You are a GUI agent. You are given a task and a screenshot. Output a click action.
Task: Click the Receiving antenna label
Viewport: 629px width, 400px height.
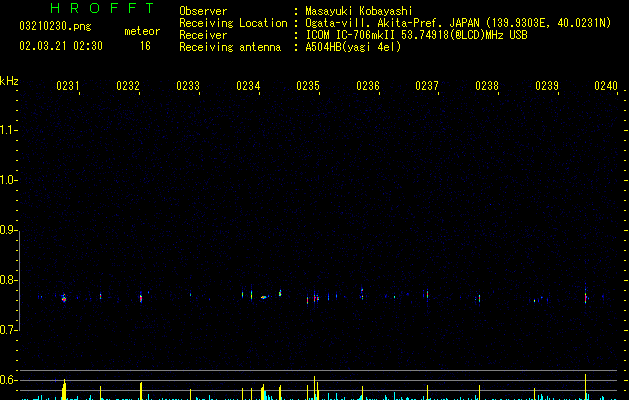click(230, 47)
